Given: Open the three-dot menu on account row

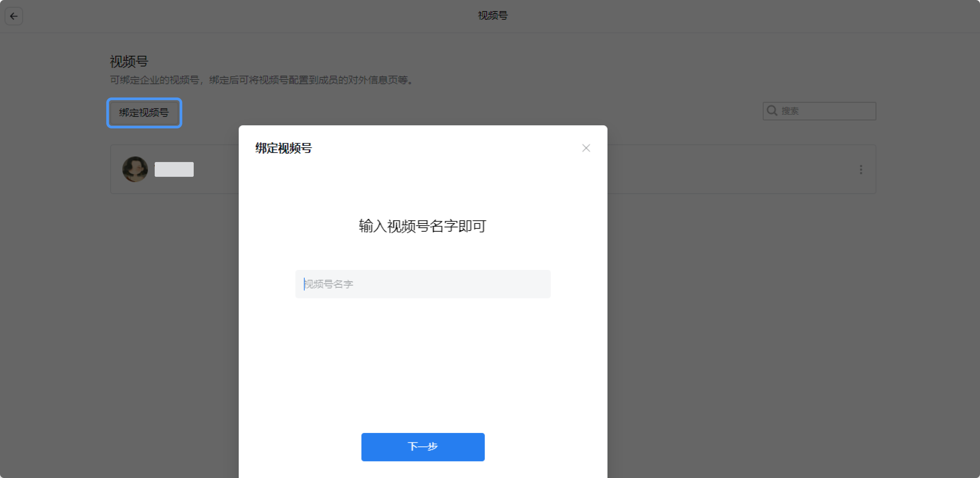Looking at the screenshot, I should coord(861,170).
